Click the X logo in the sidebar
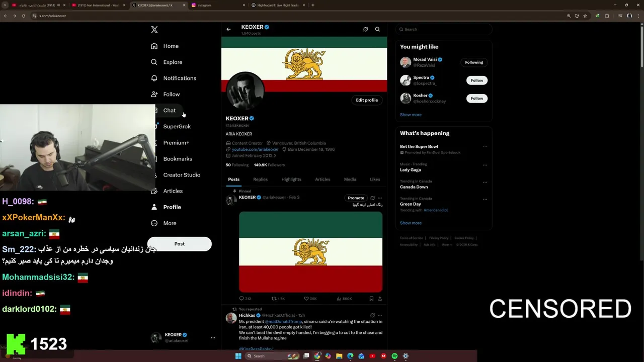The image size is (644, 362). (154, 30)
